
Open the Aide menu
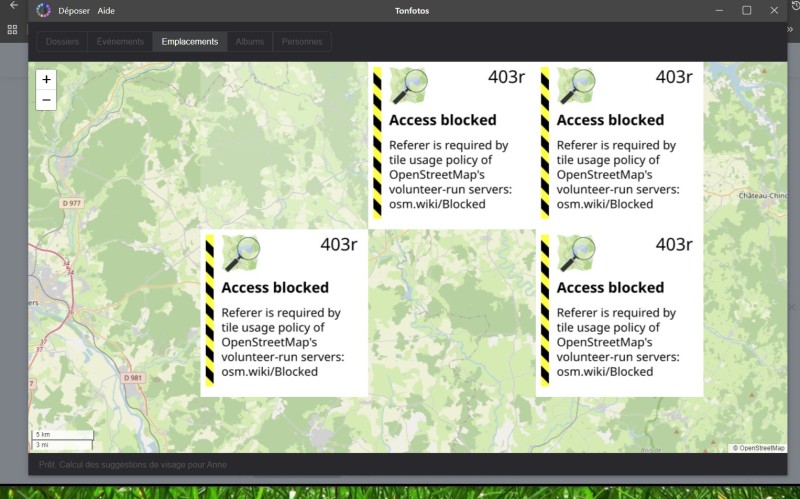(106, 11)
